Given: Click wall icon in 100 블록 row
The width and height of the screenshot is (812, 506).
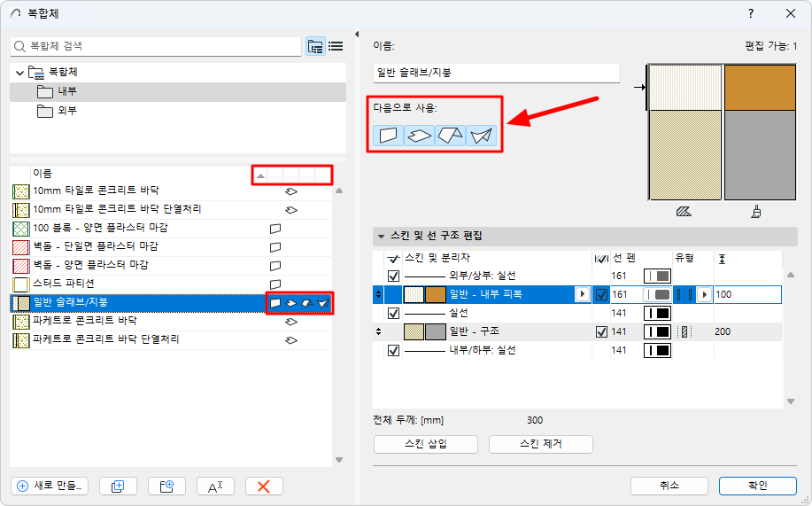Looking at the screenshot, I should tap(275, 229).
